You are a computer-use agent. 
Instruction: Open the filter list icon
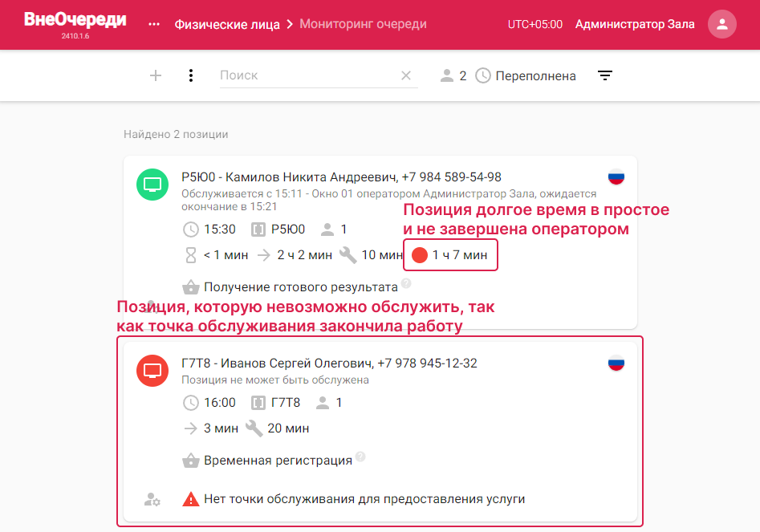[x=605, y=75]
